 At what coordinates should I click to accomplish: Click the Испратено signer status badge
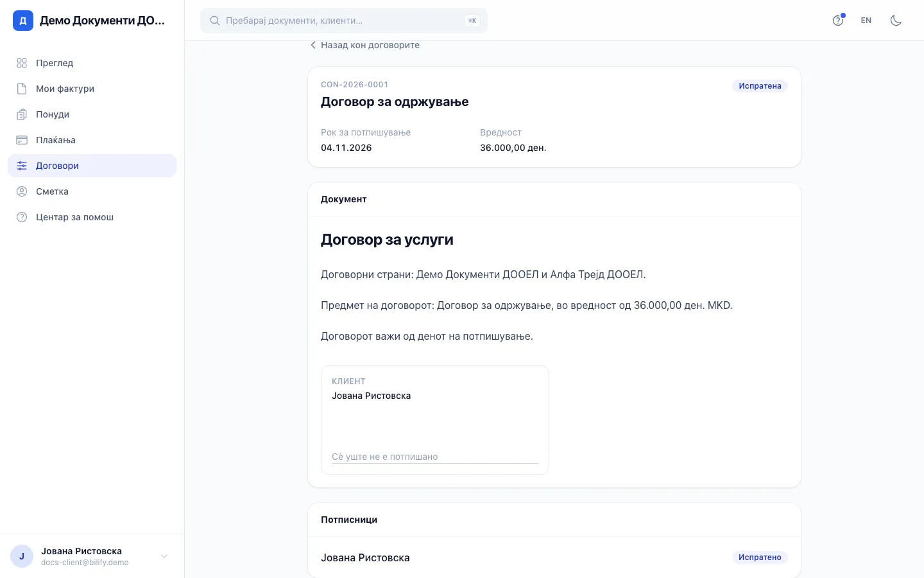(x=760, y=557)
